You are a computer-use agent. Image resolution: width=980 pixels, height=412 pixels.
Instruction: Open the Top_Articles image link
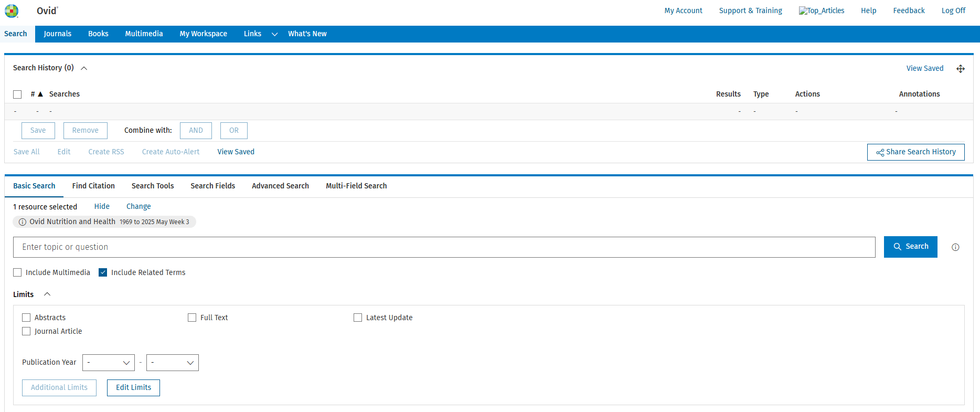point(821,10)
